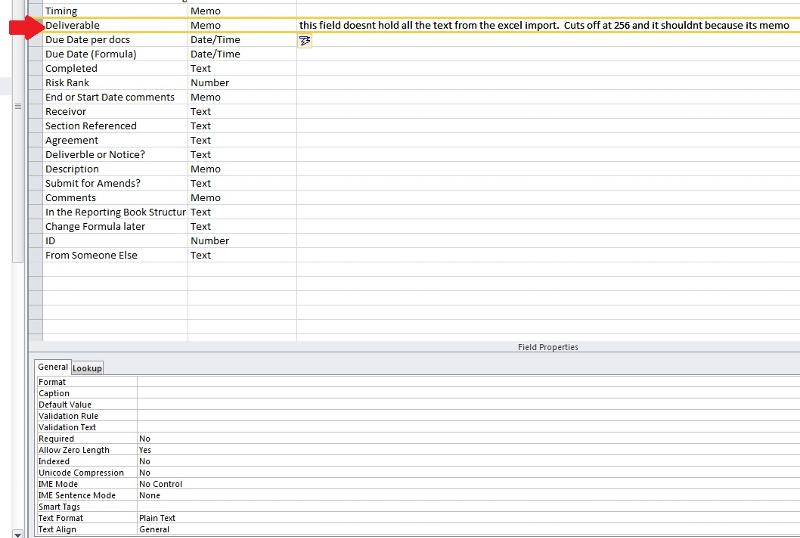The height and width of the screenshot is (538, 800).
Task: Click the empty description cell of Risk Rank row
Action: pos(548,83)
